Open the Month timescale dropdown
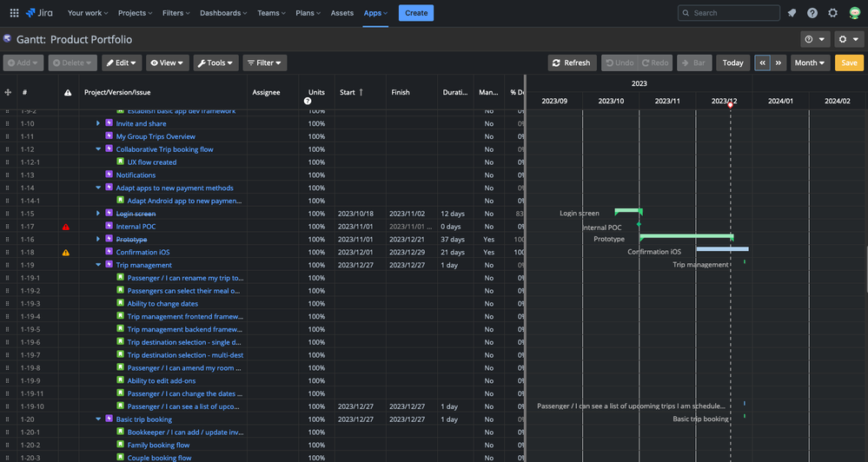868x462 pixels. pos(809,63)
